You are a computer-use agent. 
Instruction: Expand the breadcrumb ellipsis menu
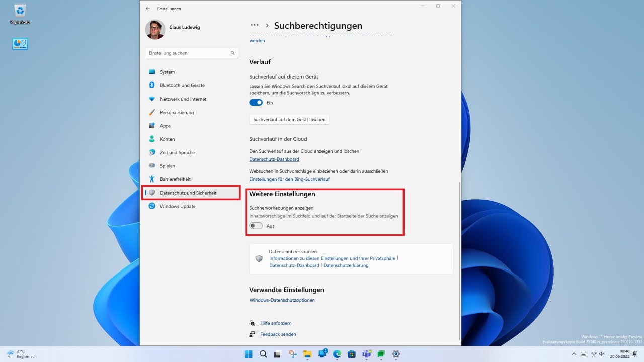pos(255,25)
